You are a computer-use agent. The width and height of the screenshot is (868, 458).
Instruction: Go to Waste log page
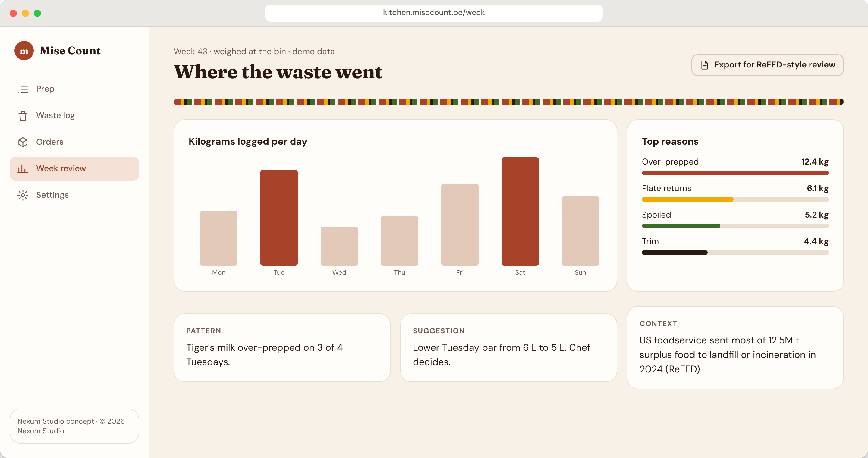click(74, 115)
